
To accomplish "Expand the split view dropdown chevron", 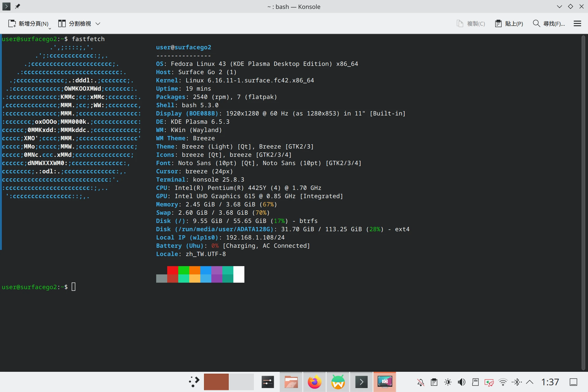I will coord(98,24).
